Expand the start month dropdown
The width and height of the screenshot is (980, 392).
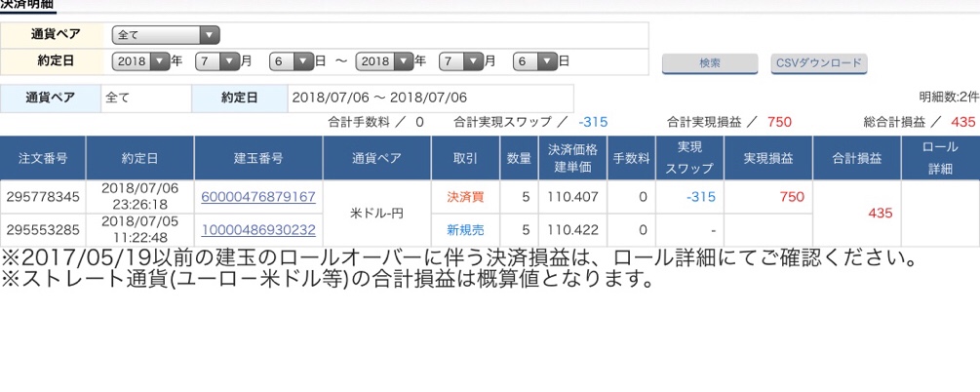tap(216, 60)
